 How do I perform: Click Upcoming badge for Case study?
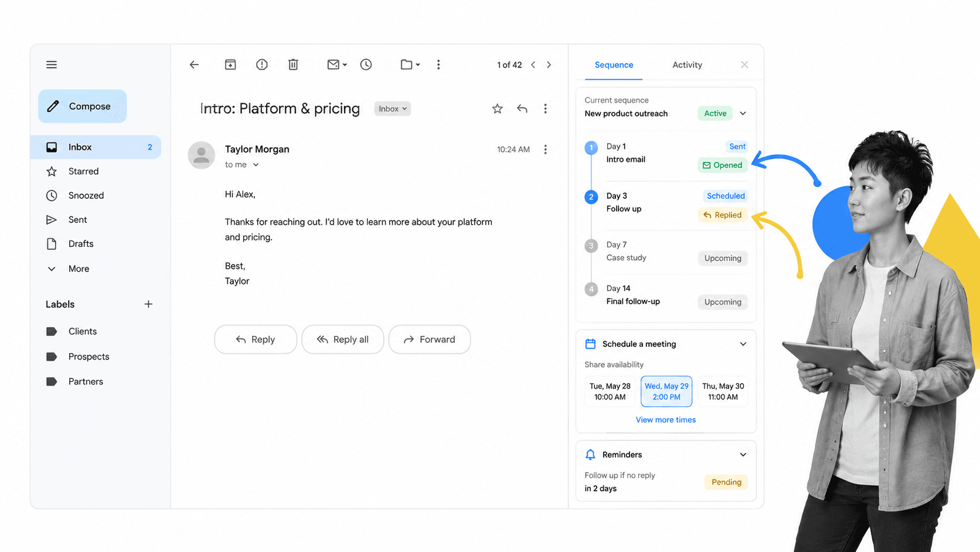pyautogui.click(x=723, y=258)
